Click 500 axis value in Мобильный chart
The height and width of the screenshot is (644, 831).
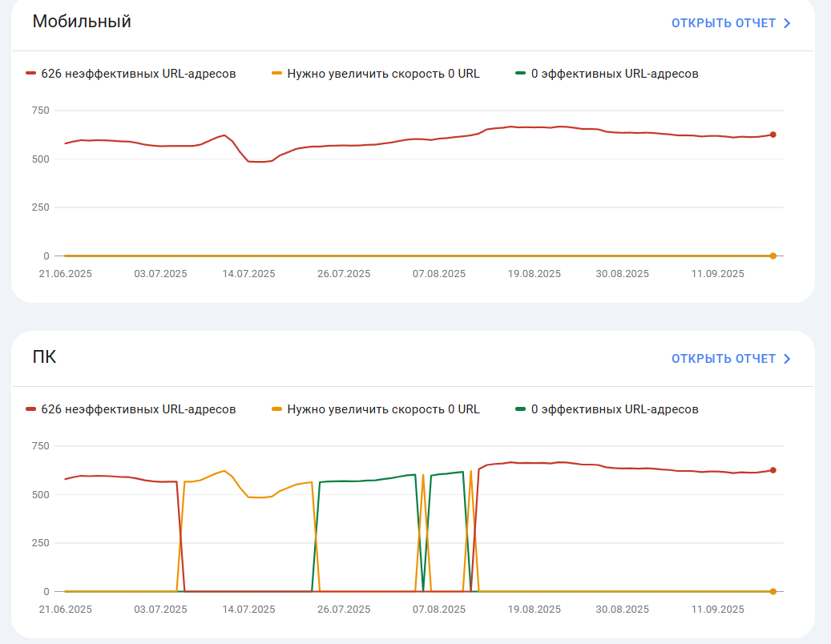click(40, 159)
